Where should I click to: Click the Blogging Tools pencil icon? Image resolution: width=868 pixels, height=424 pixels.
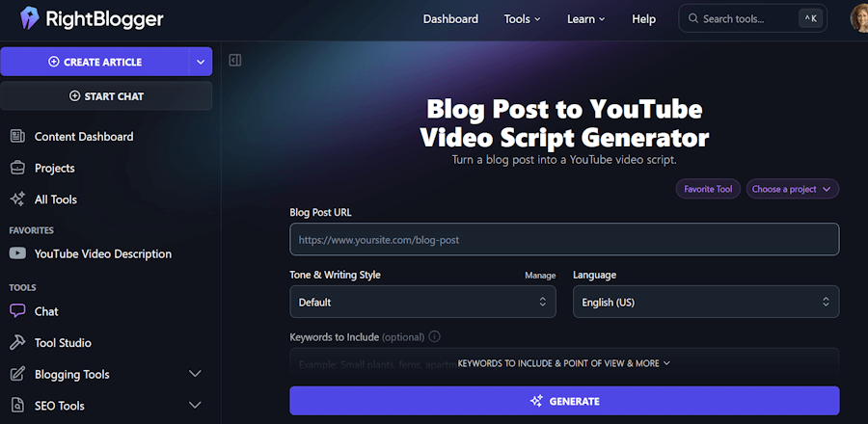[17, 374]
